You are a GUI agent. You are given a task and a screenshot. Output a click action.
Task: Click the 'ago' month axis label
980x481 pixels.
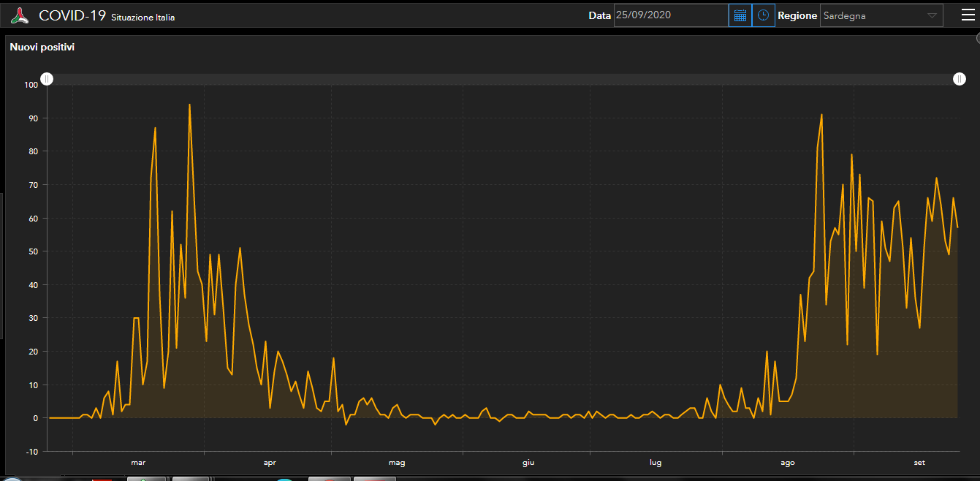click(x=787, y=462)
